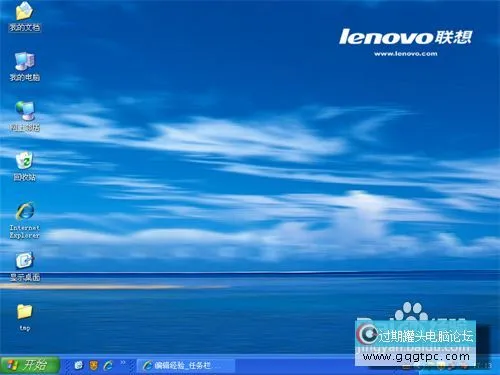500x375 pixels.
Task: Click the clock in the system tray
Action: [484, 366]
